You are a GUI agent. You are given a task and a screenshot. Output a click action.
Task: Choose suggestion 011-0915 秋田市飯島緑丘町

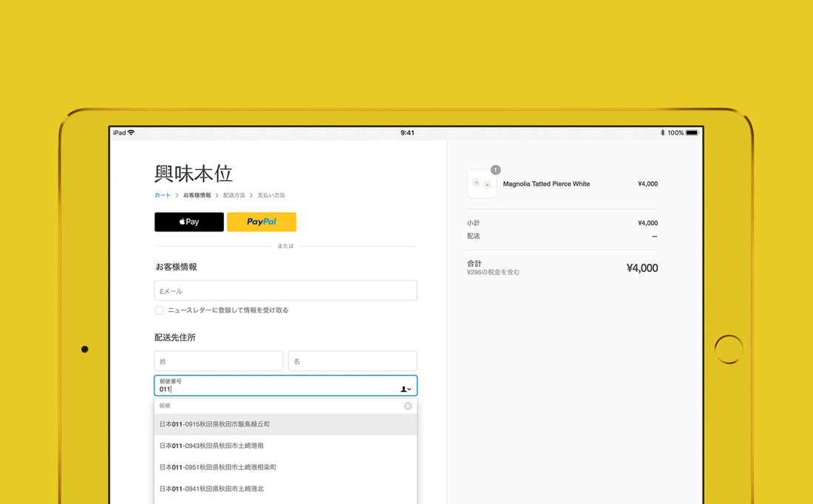(x=285, y=424)
